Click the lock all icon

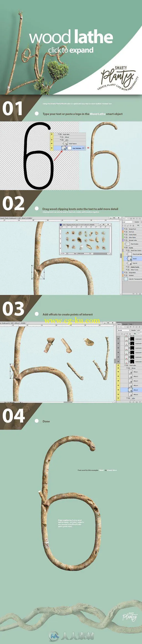coord(130,334)
